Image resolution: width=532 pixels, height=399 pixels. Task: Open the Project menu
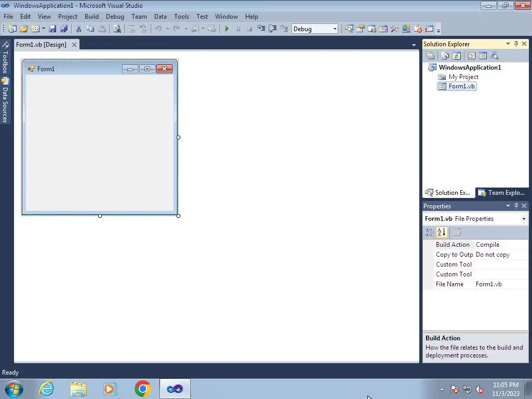pyautogui.click(x=68, y=16)
